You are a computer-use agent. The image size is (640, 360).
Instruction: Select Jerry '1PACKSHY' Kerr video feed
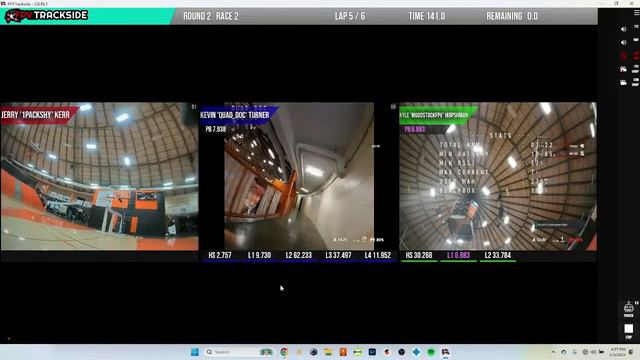100,176
